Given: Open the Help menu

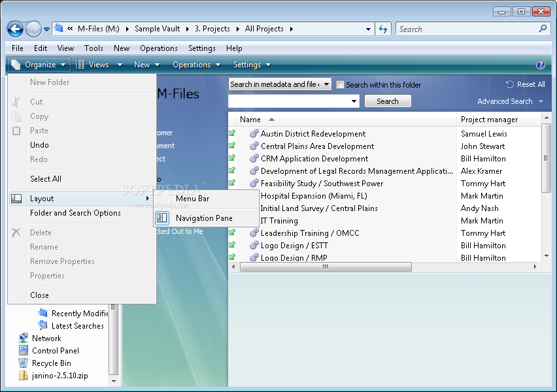Looking at the screenshot, I should point(234,48).
